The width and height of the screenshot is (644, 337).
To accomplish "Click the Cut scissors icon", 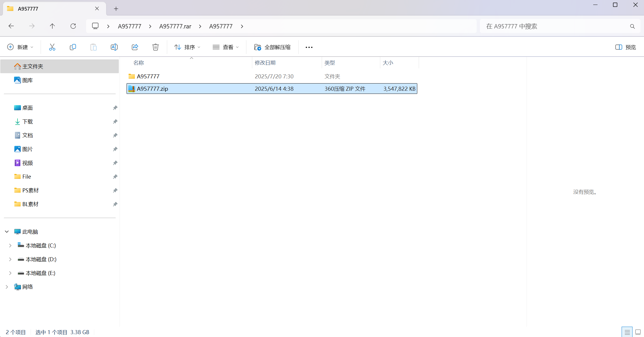I will tap(52, 47).
